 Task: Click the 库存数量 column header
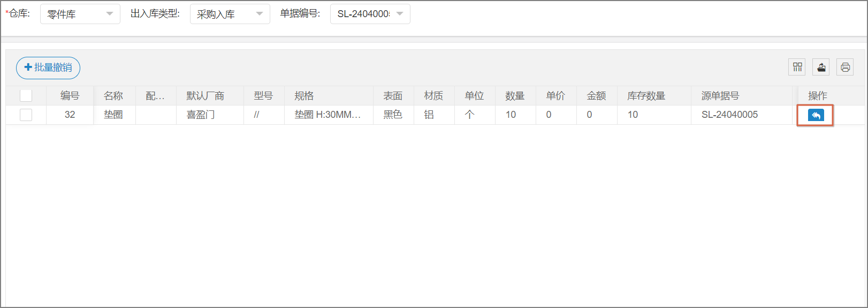coord(646,96)
